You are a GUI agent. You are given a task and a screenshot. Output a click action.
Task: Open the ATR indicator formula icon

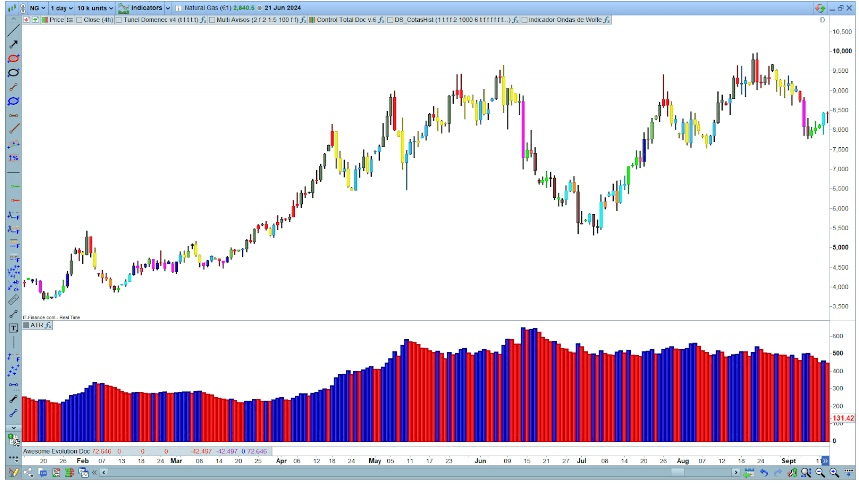click(x=48, y=325)
